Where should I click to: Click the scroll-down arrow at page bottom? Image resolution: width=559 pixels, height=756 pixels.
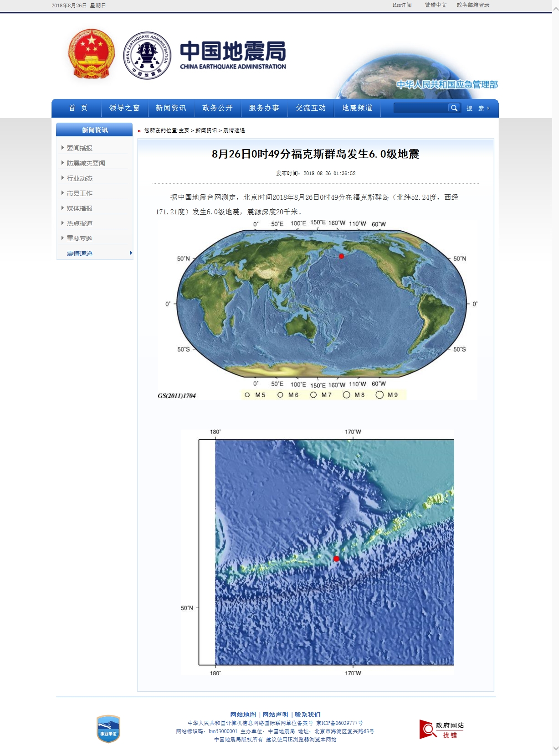(x=555, y=748)
